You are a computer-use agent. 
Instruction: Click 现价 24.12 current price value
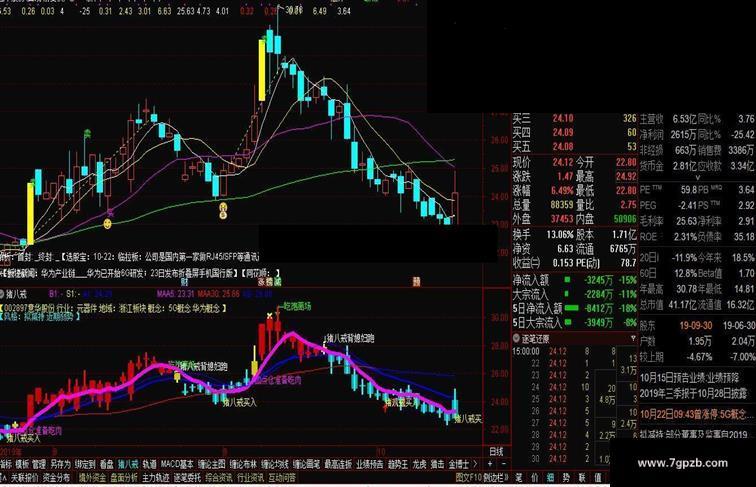coord(563,162)
